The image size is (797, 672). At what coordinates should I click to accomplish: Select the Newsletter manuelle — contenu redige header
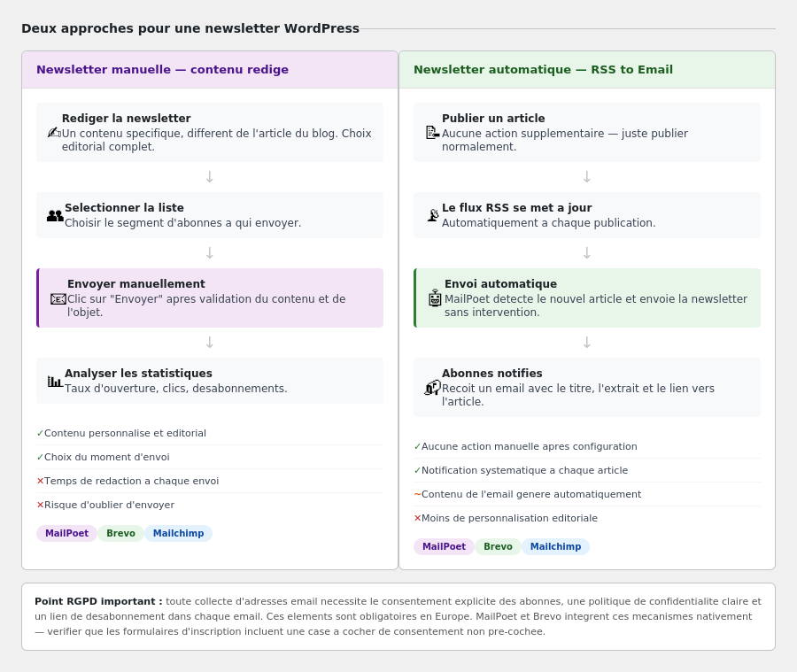point(210,70)
